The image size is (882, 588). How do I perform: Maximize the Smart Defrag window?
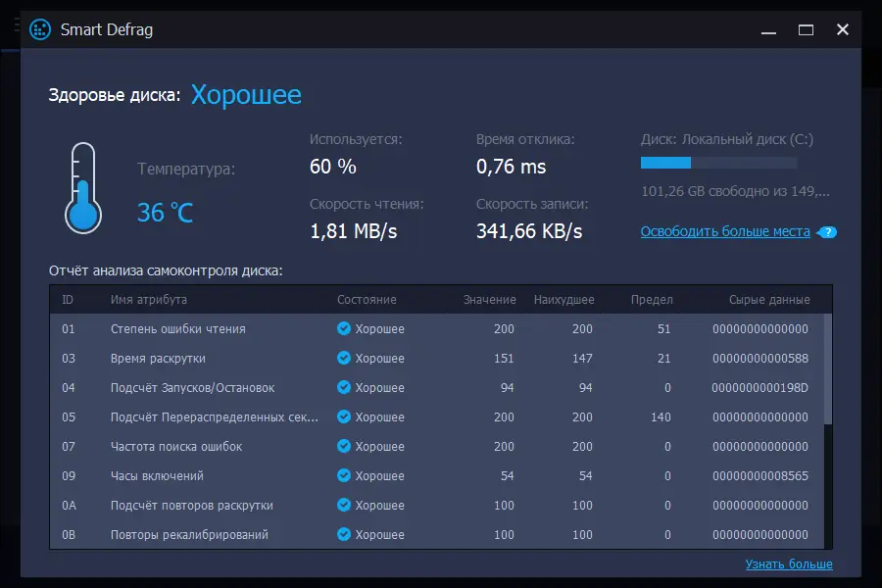[x=806, y=29]
